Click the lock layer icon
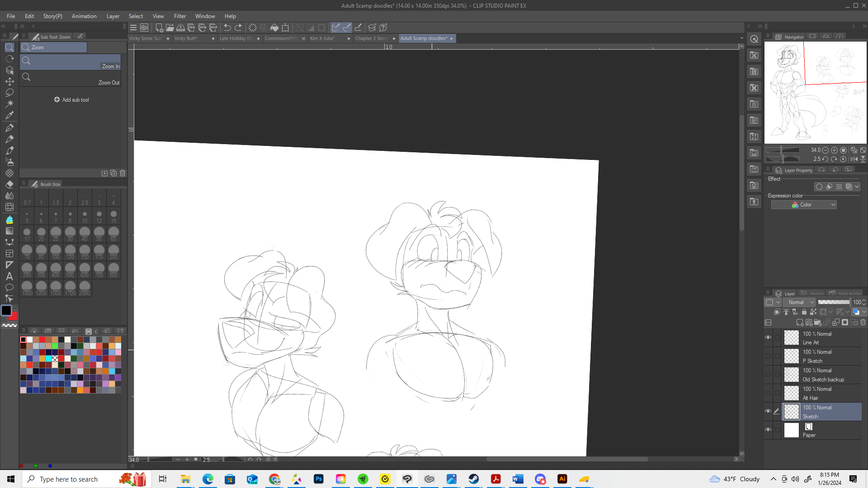Viewport: 868px width, 488px height. tap(804, 312)
